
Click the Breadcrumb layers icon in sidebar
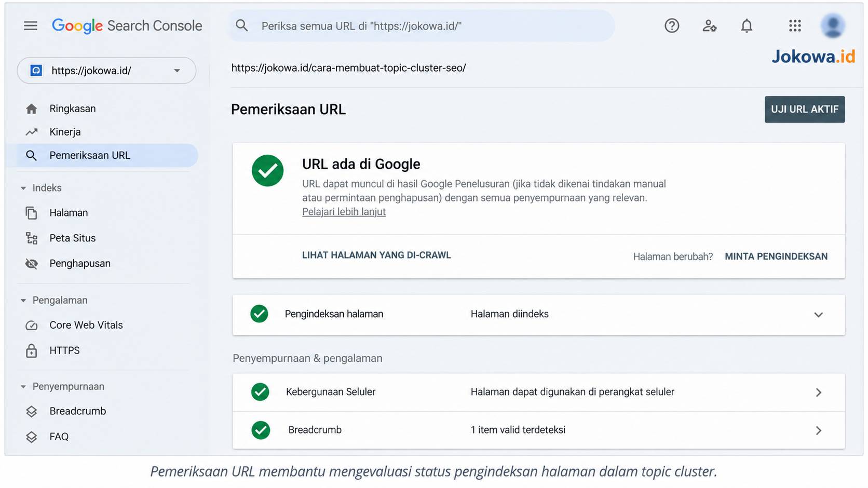tap(32, 411)
